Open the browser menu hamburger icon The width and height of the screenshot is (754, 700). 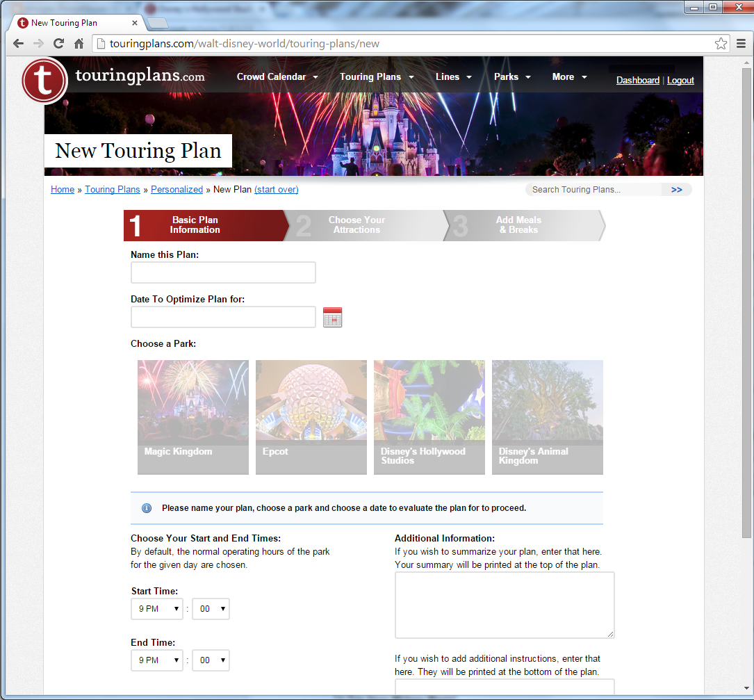point(741,43)
